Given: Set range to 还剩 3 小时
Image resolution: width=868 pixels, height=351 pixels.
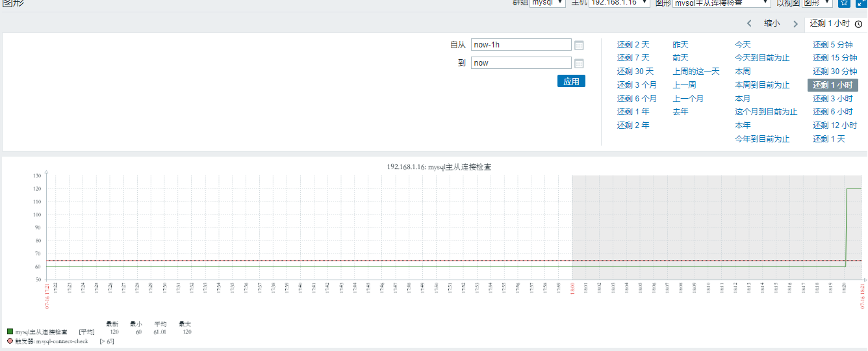Looking at the screenshot, I should 833,99.
